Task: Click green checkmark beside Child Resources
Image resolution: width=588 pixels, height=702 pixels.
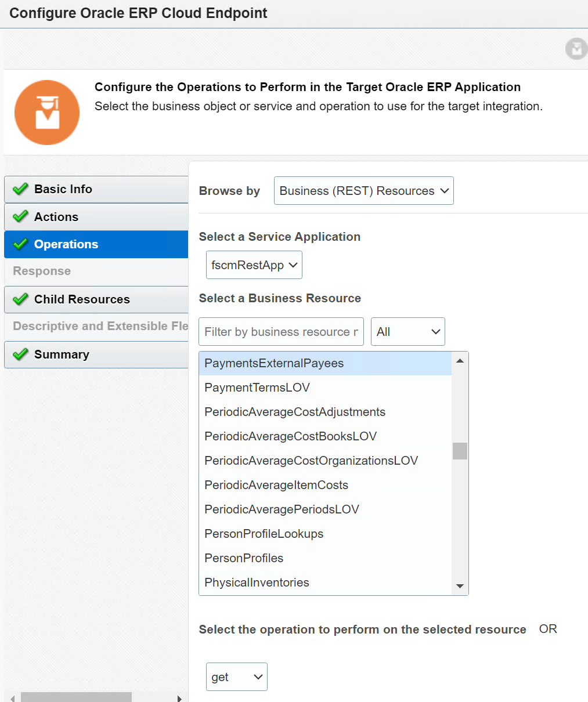Action: point(20,299)
